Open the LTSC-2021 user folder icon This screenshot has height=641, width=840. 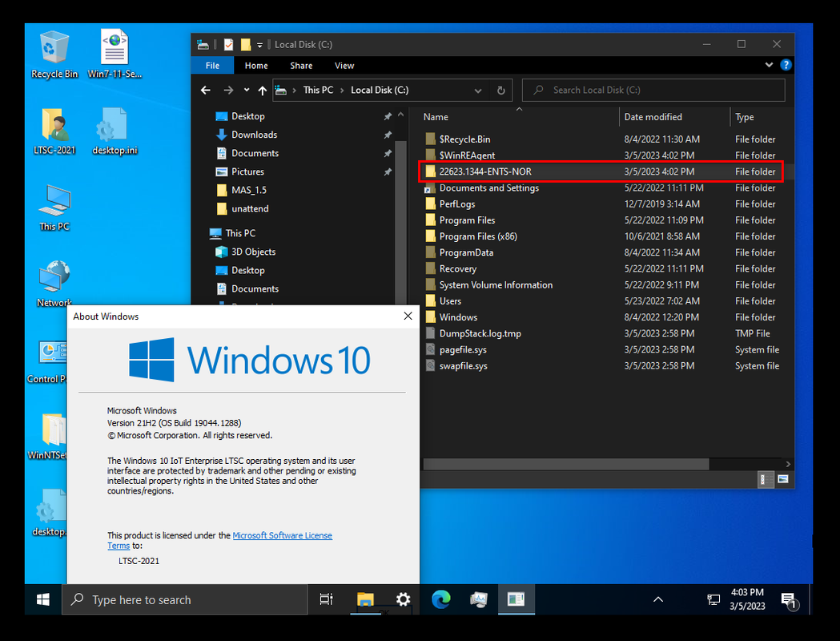[54, 131]
